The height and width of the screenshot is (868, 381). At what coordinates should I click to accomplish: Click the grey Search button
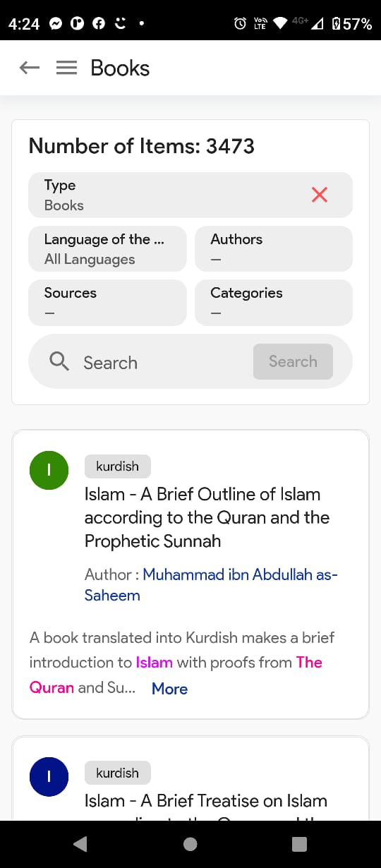pyautogui.click(x=293, y=361)
